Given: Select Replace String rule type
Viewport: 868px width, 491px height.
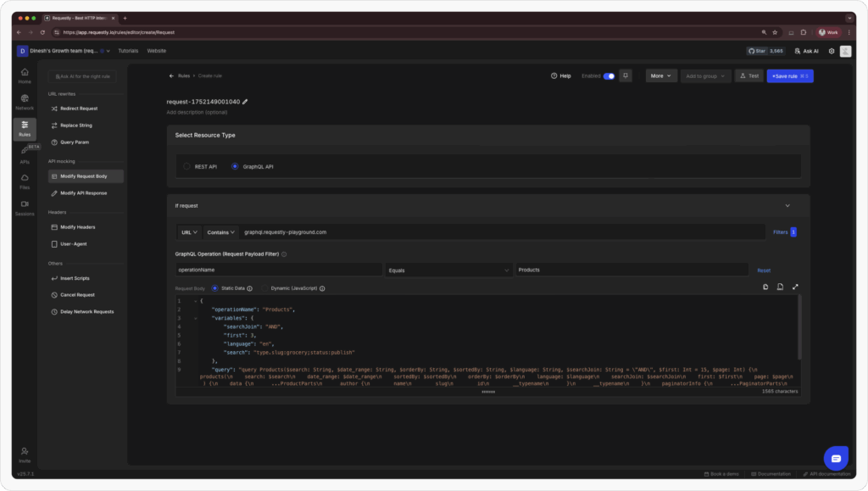Looking at the screenshot, I should [x=86, y=126].
